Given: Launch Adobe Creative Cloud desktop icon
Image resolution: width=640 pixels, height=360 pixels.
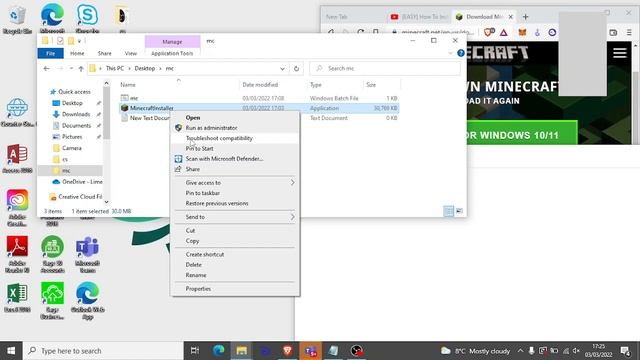Looking at the screenshot, I should coord(17,207).
